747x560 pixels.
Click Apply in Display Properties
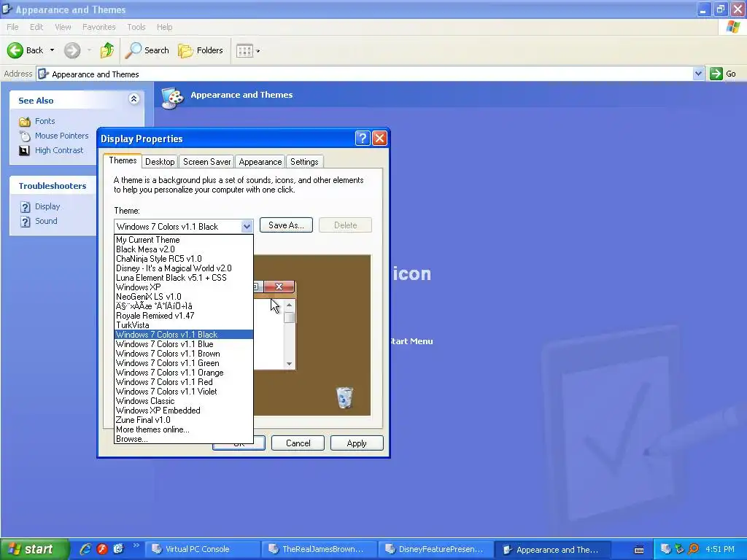(x=356, y=443)
